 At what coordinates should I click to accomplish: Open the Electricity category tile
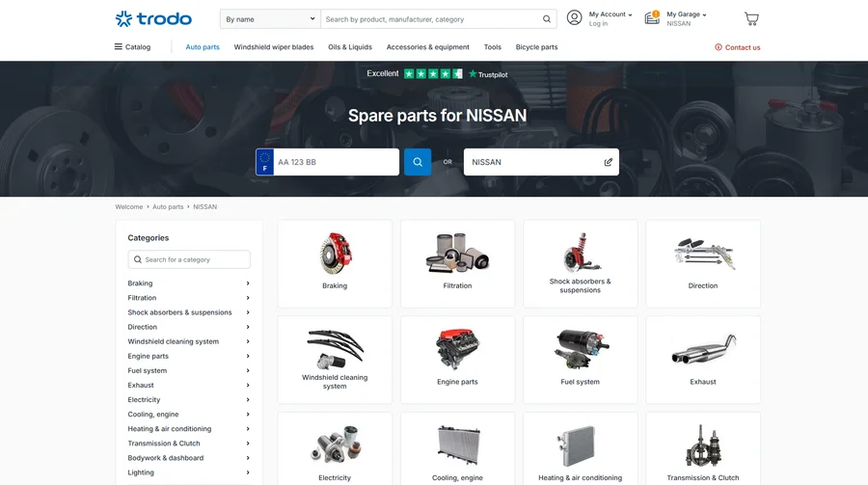(335, 449)
